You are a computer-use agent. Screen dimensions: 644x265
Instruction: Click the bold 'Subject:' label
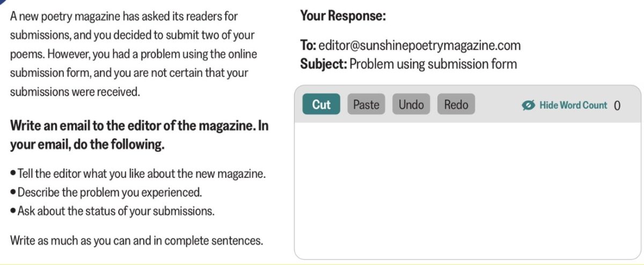[x=323, y=65]
